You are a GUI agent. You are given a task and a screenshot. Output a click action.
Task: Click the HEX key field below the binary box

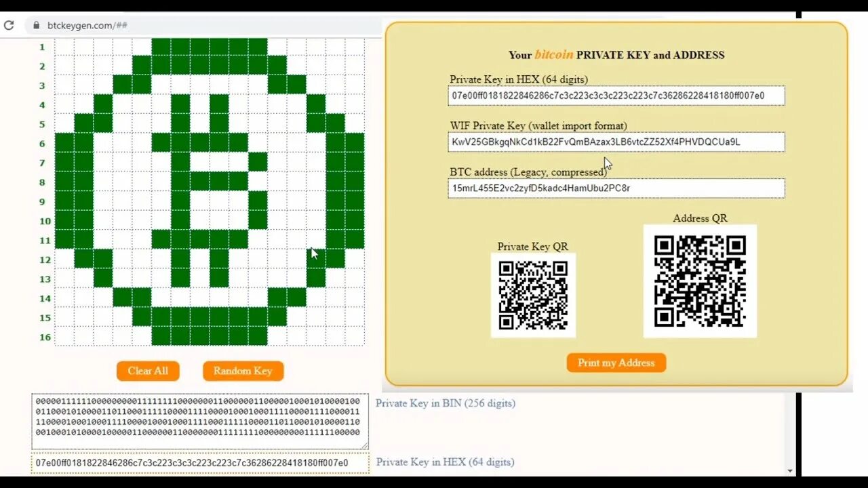(x=200, y=463)
